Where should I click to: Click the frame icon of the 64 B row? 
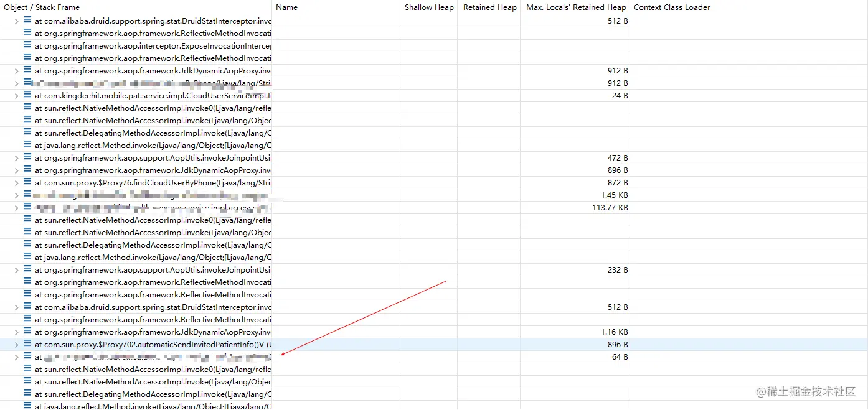[27, 356]
